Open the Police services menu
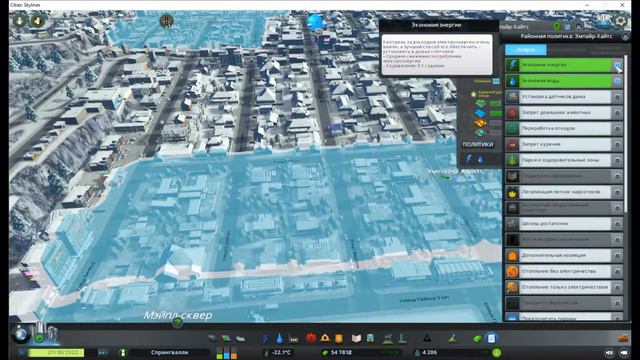Viewport: 640px width, 360px height. pos(339,338)
